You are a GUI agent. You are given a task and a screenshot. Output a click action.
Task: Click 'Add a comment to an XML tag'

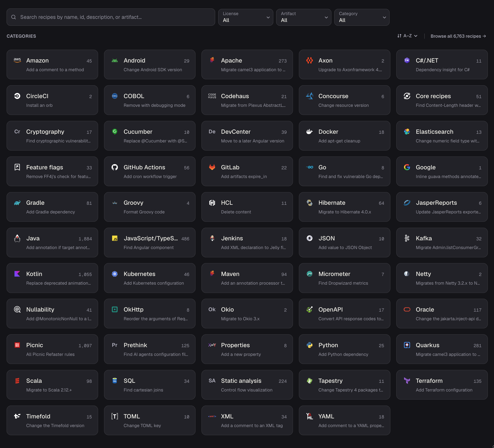pos(252,425)
